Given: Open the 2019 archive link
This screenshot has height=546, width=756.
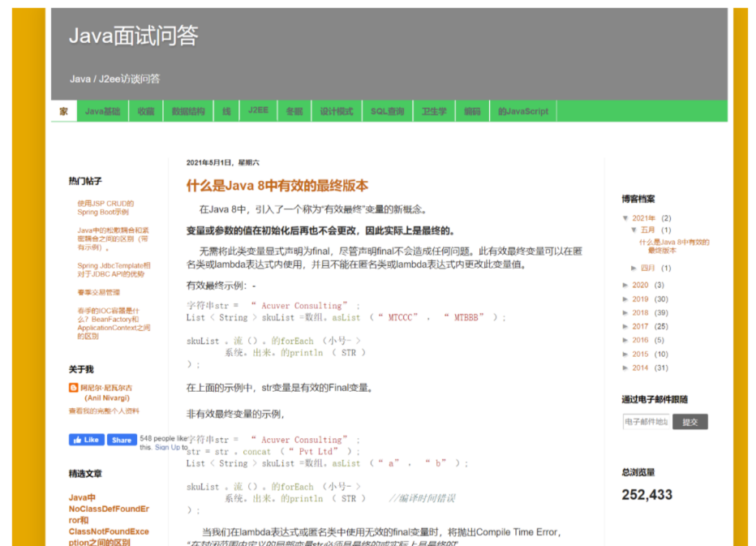Looking at the screenshot, I should 640,299.
